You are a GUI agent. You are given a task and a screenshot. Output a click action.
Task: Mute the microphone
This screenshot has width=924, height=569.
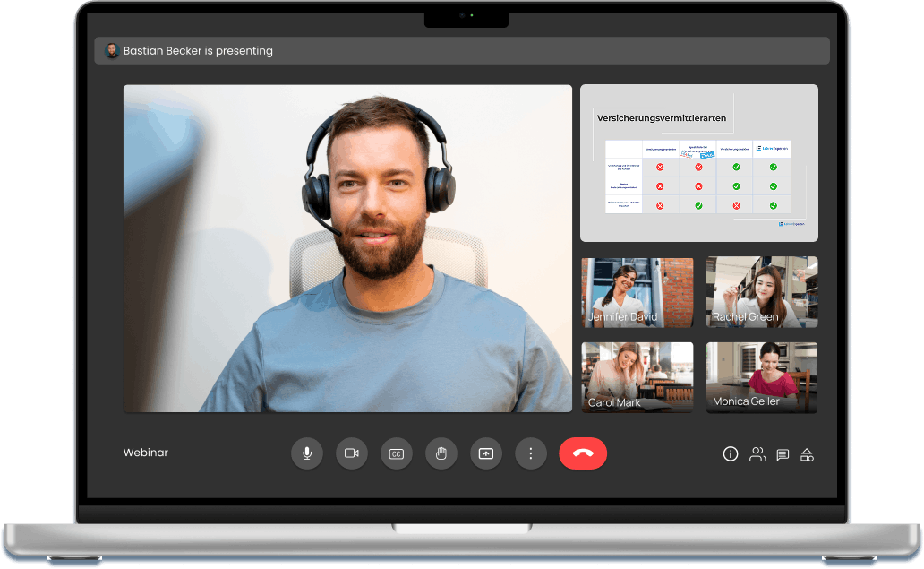click(x=307, y=453)
